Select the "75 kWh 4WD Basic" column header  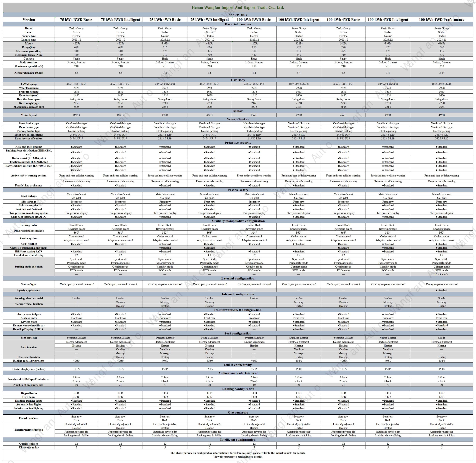(165, 20)
